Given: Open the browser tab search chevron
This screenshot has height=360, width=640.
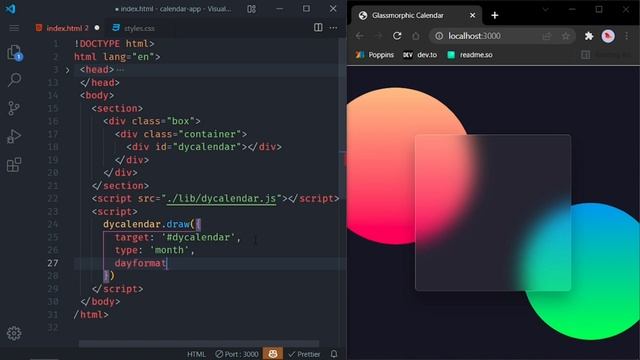Looking at the screenshot, I should (x=545, y=9).
